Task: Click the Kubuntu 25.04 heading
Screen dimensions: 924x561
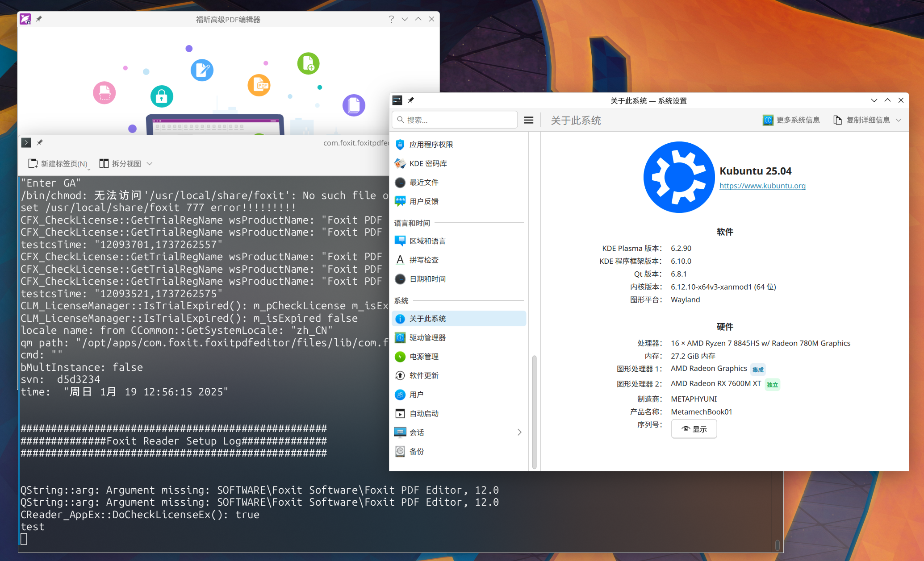Action: (755, 171)
